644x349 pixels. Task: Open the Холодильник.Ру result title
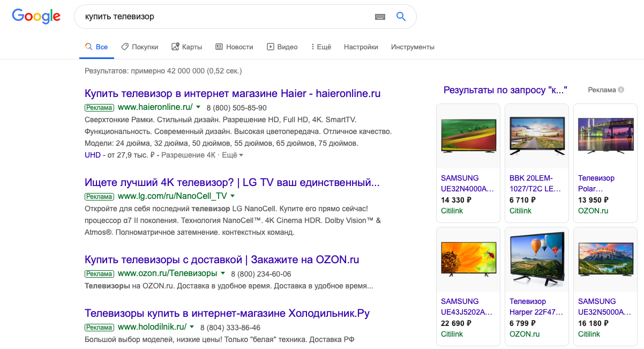pyautogui.click(x=227, y=313)
